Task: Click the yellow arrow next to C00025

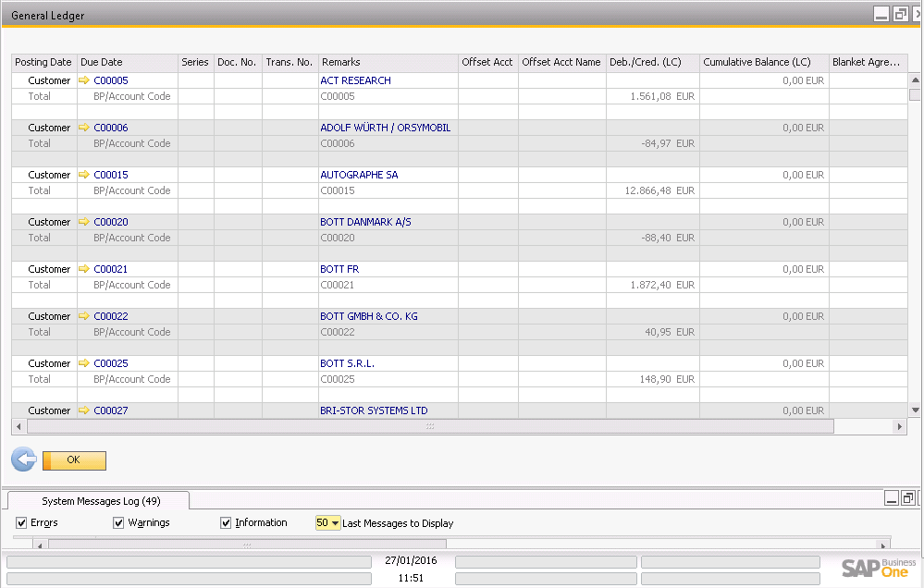Action: (x=84, y=363)
